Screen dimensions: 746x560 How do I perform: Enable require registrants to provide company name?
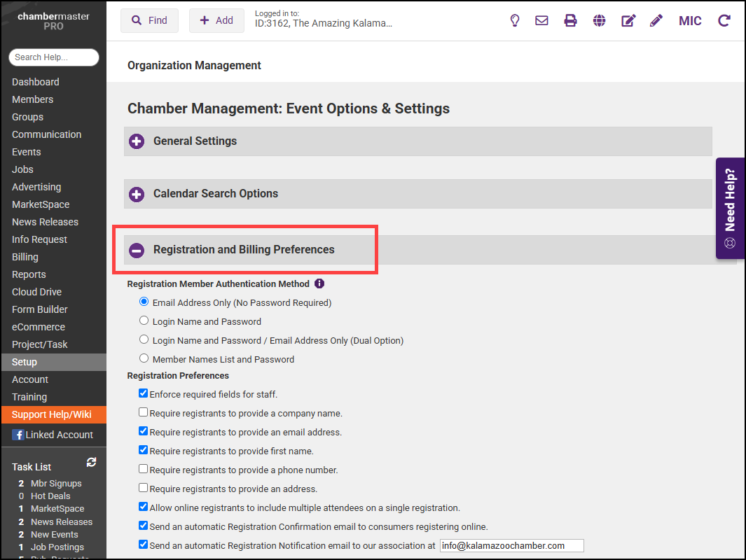coord(144,412)
